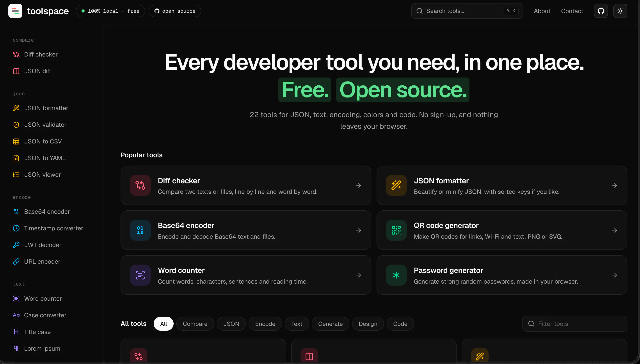Select the Generate filter tab
The image size is (640, 364).
pyautogui.click(x=330, y=324)
